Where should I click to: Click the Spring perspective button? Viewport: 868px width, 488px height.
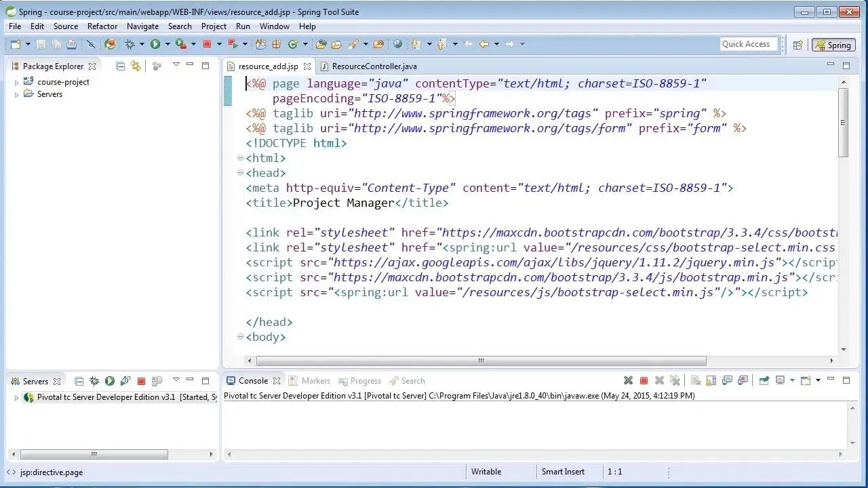(x=833, y=45)
